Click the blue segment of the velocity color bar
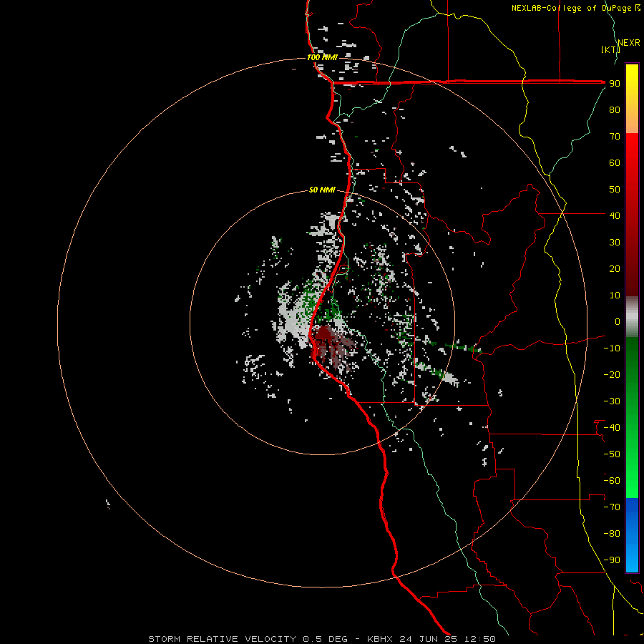 [632, 535]
